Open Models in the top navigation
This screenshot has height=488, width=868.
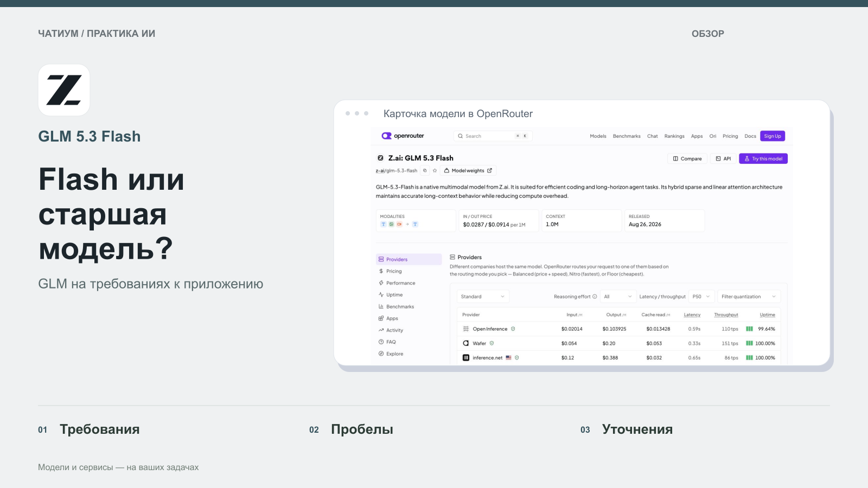pyautogui.click(x=598, y=136)
